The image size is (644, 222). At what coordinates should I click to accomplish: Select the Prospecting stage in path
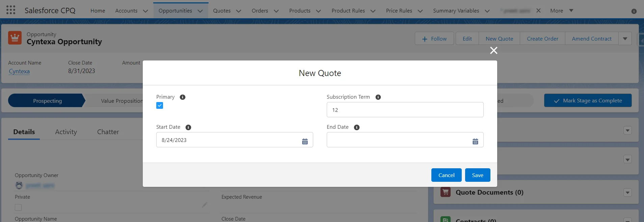(47, 101)
